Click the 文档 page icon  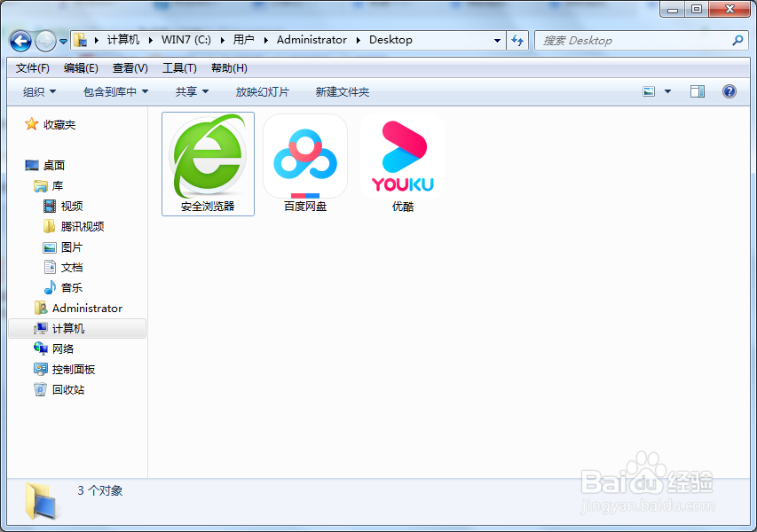pyautogui.click(x=50, y=267)
